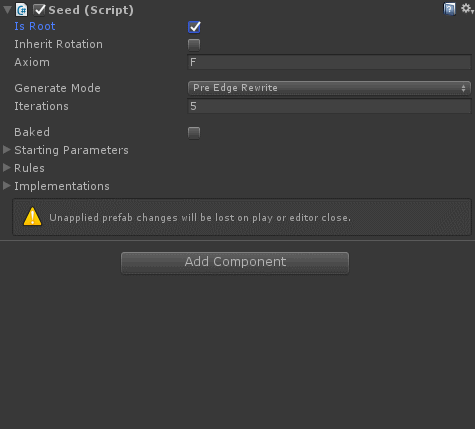Select the Iterations value field
This screenshot has height=429, width=475.
(x=329, y=106)
